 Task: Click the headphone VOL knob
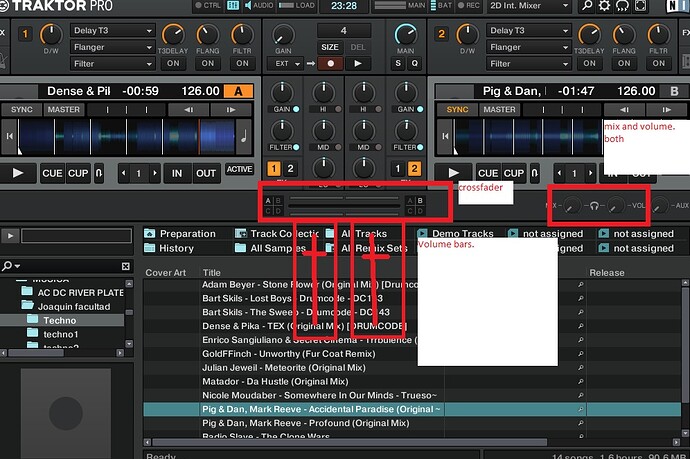(616, 205)
